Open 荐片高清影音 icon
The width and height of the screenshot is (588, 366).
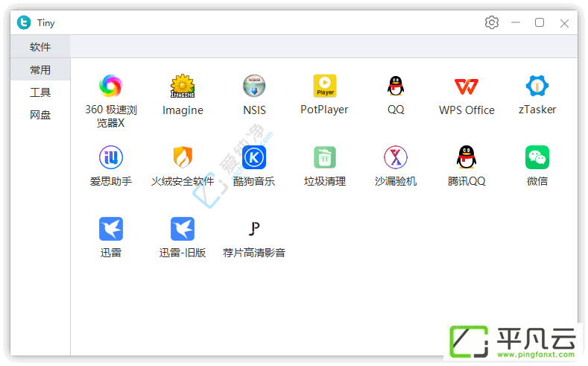[254, 228]
